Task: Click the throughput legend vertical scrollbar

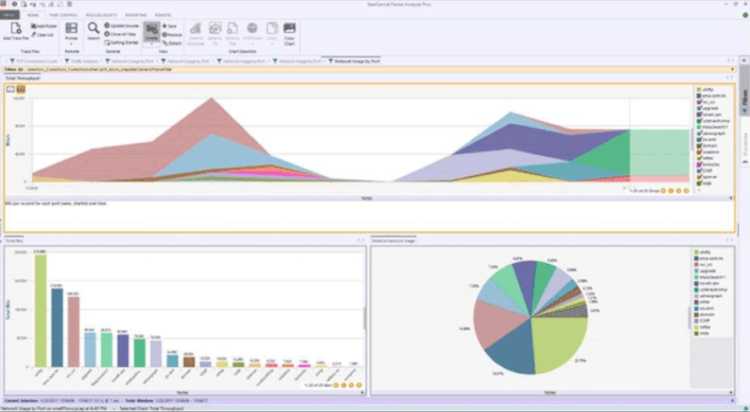Action: point(692,139)
